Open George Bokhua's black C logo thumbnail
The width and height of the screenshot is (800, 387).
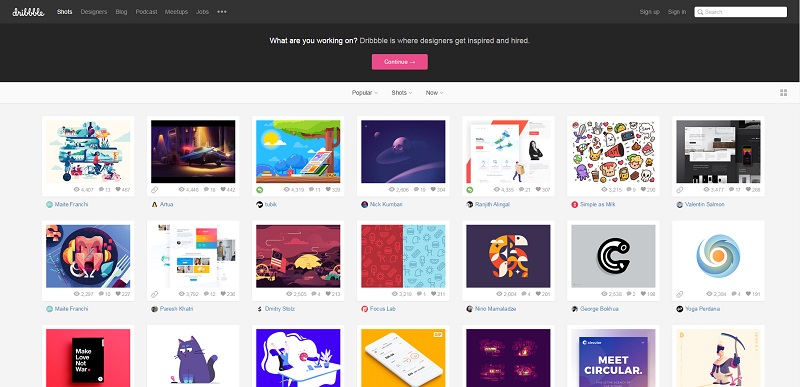click(x=613, y=256)
